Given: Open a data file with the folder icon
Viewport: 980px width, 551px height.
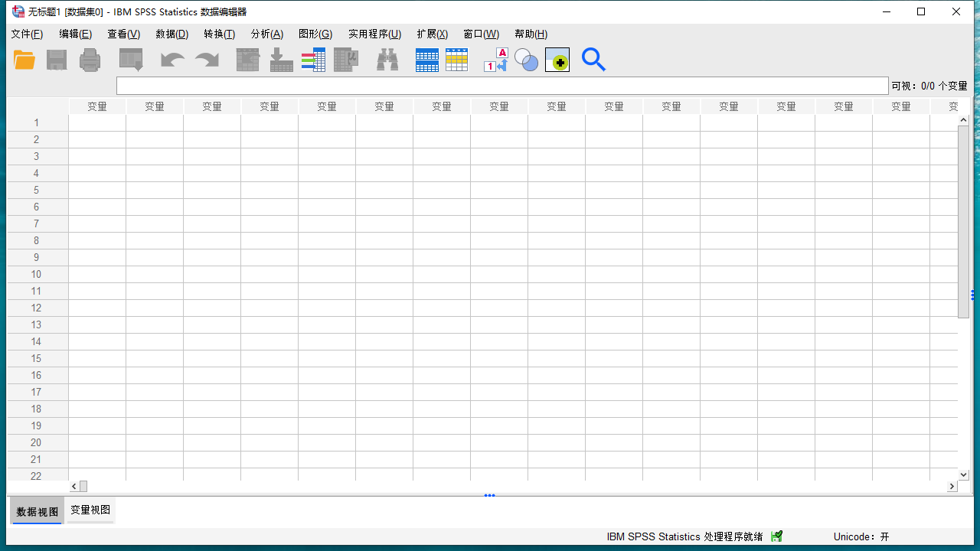Looking at the screenshot, I should 24,60.
